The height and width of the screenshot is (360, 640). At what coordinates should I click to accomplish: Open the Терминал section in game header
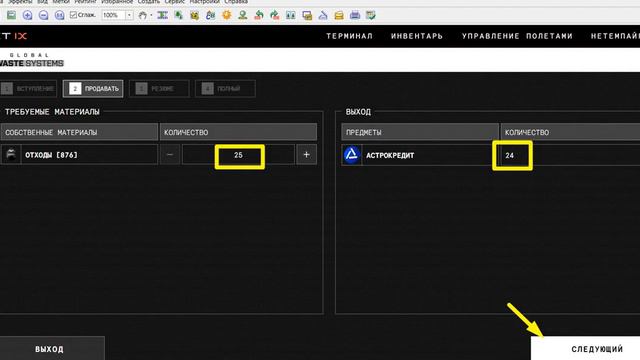349,36
